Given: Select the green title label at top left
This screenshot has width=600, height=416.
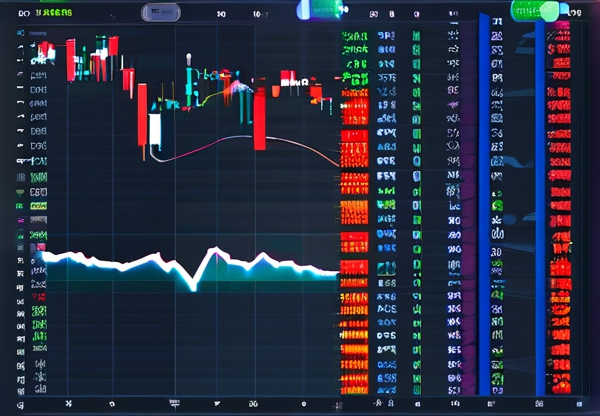Looking at the screenshot, I should tap(52, 14).
